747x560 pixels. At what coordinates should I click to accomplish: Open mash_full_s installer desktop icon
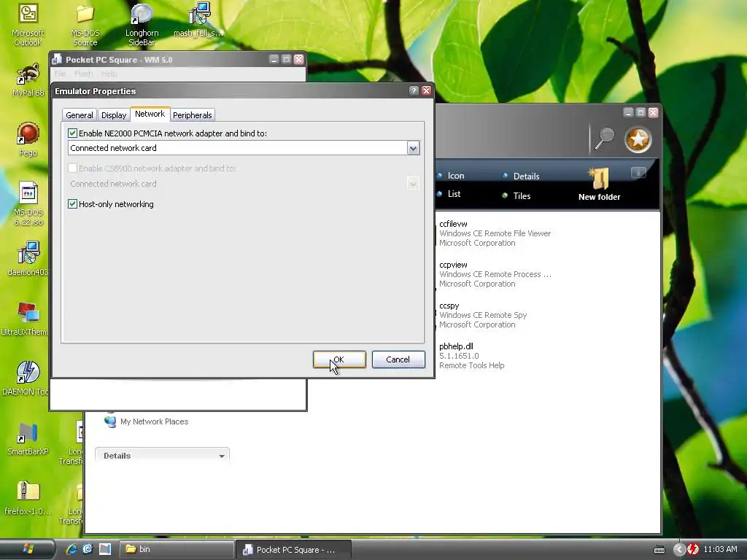[198, 20]
